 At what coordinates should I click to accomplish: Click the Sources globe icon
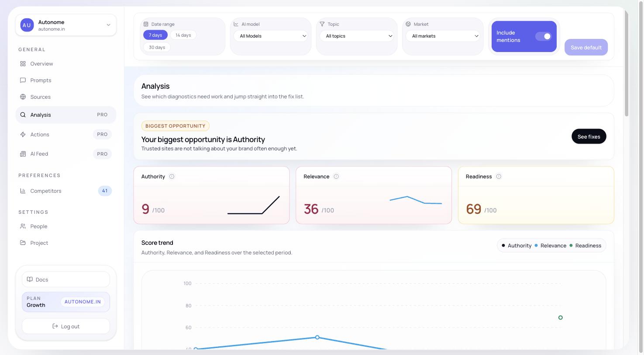(x=23, y=97)
